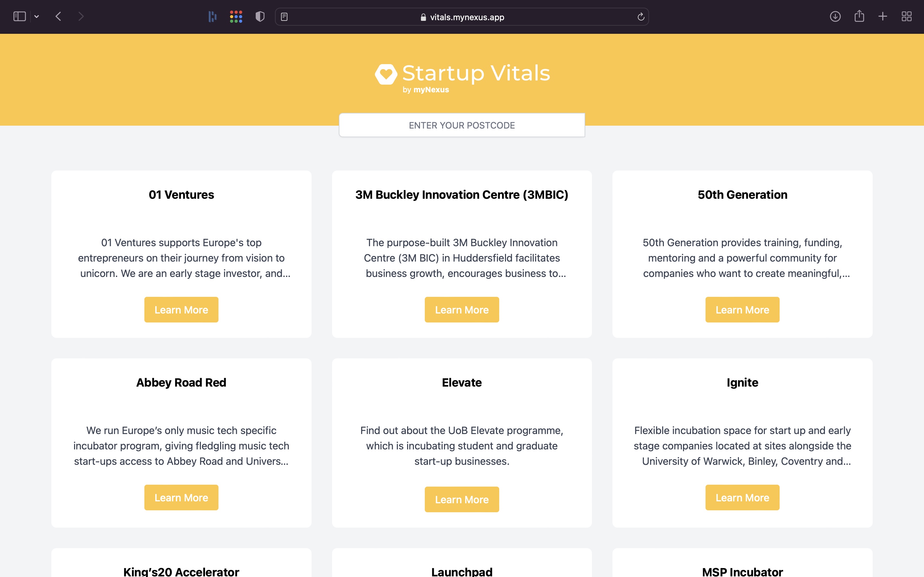Click the blue bars extension icon
The width and height of the screenshot is (924, 577).
[212, 16]
